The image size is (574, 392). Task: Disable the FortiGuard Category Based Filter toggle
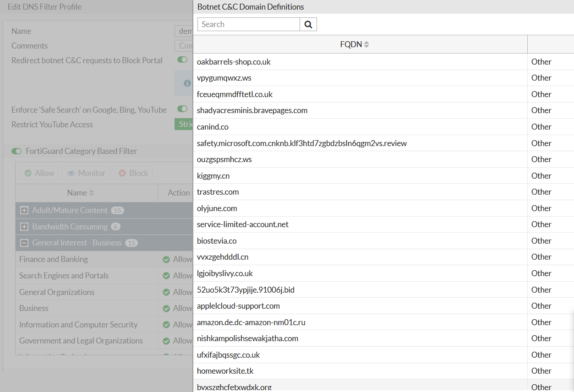point(16,151)
